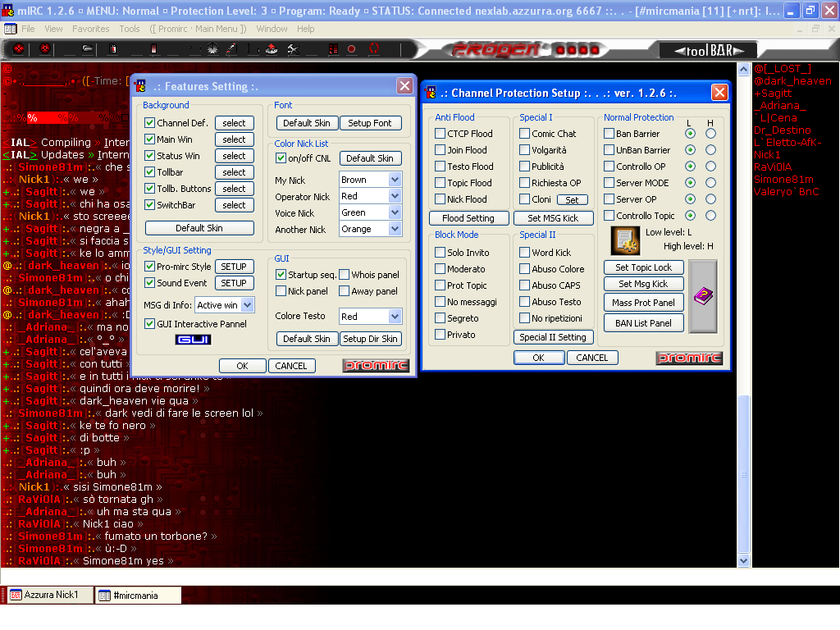Image resolution: width=840 pixels, height=630 pixels.
Task: Click the document settings gear icon
Action: [x=625, y=241]
